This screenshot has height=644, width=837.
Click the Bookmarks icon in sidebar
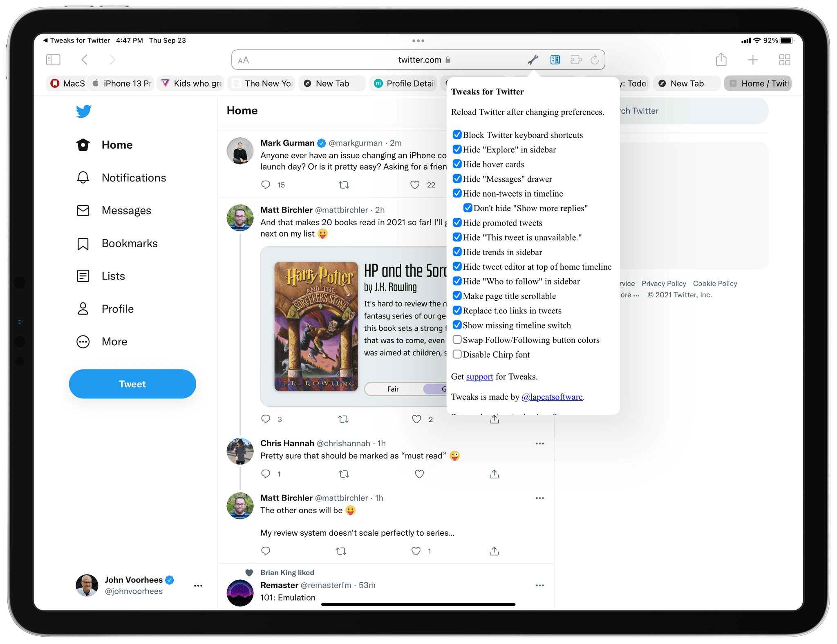83,243
